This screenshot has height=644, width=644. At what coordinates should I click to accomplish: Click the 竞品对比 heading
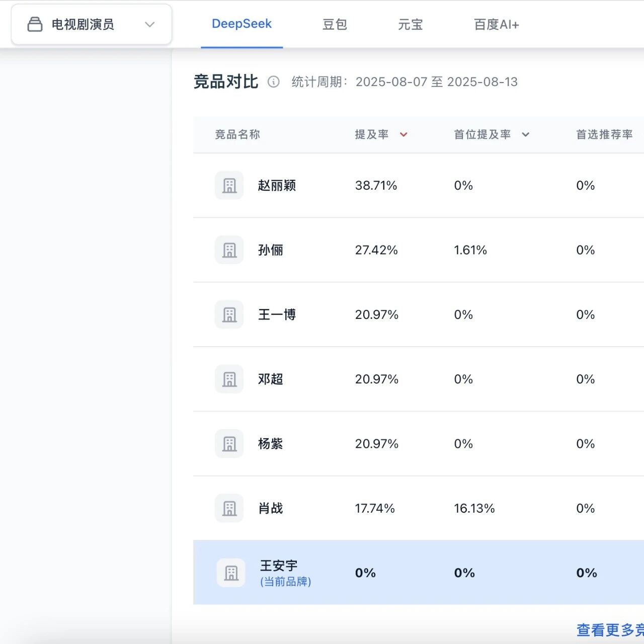(x=226, y=82)
